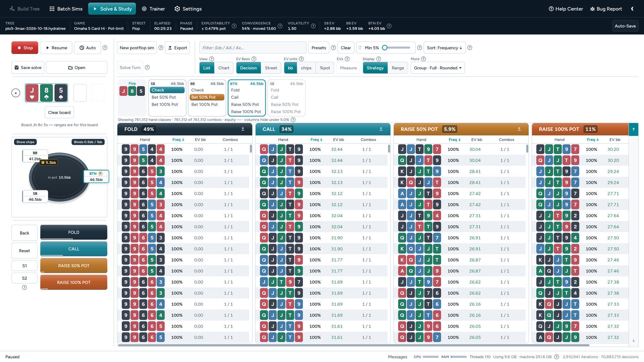
Task: Open the Presets dropdown
Action: pos(319,48)
